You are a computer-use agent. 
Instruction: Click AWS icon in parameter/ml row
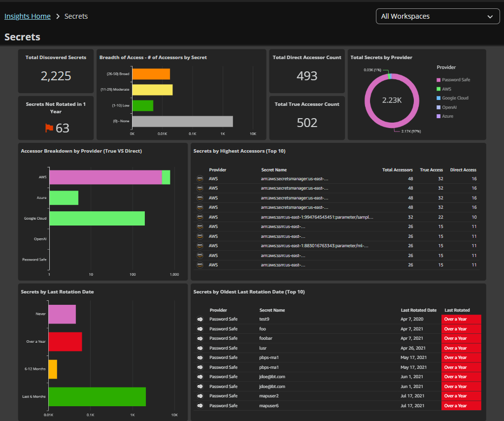point(200,246)
